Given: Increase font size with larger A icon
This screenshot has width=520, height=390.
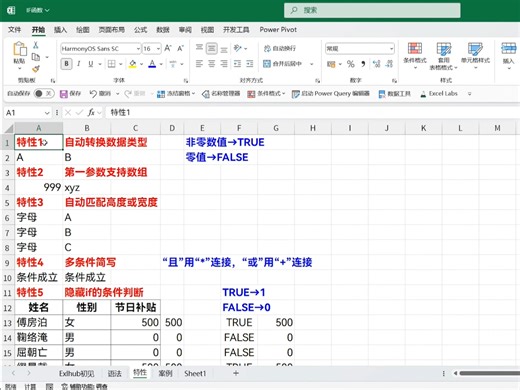Looking at the screenshot, I should (x=168, y=49).
